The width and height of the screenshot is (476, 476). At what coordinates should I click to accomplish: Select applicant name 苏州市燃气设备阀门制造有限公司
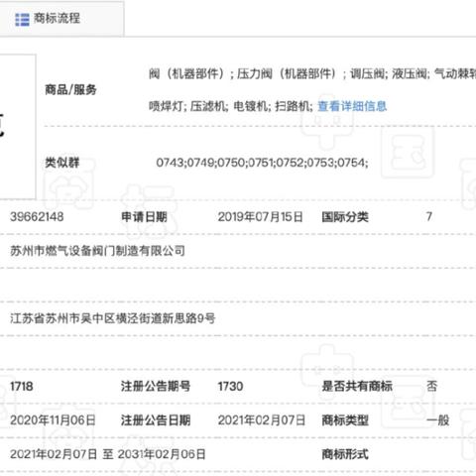97,251
